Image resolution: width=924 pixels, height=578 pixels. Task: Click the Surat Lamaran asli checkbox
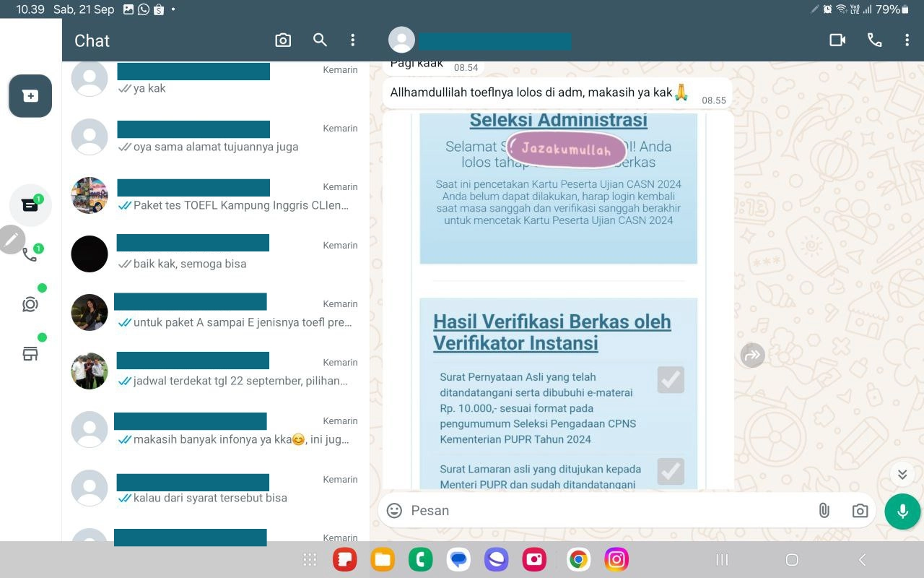[670, 471]
